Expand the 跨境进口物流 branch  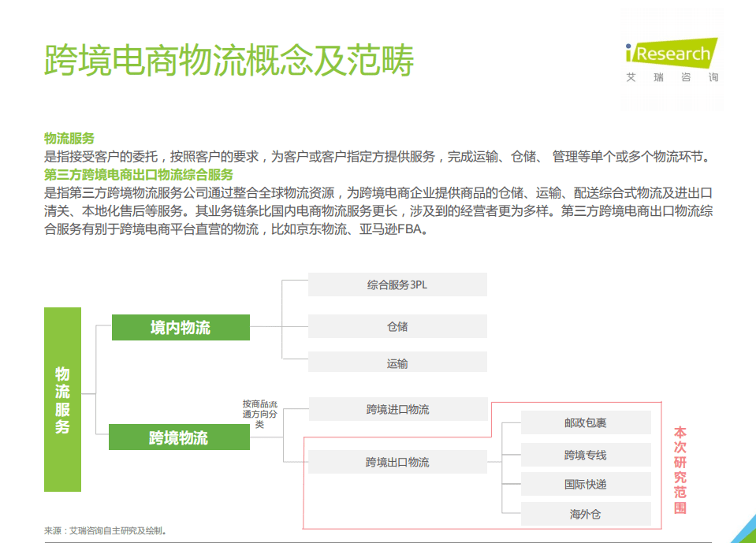(x=397, y=409)
